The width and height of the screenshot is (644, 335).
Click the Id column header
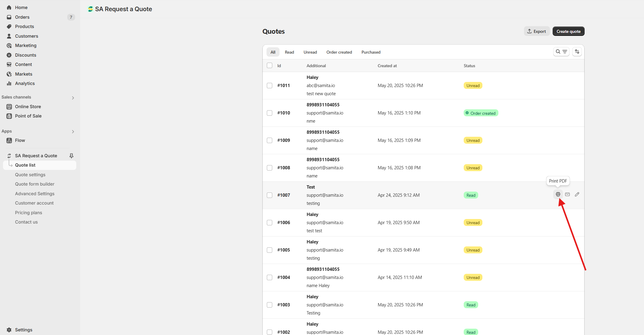click(x=279, y=66)
